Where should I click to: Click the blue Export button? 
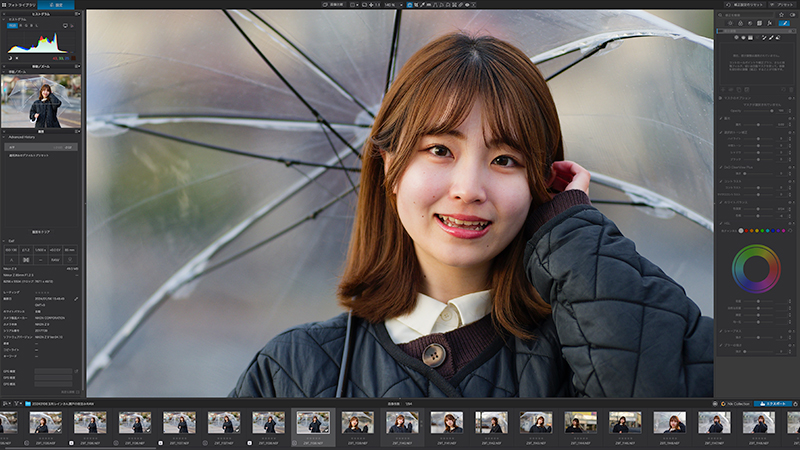[773, 404]
